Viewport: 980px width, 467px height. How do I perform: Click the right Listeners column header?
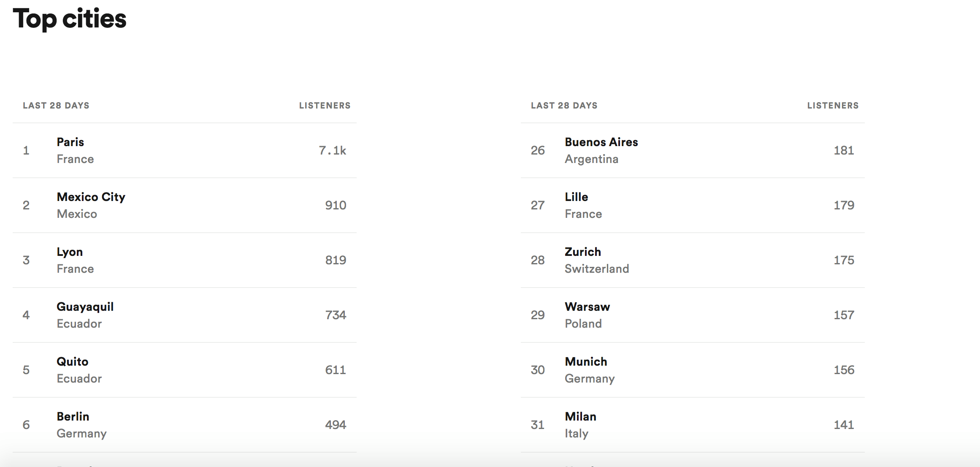coord(833,106)
